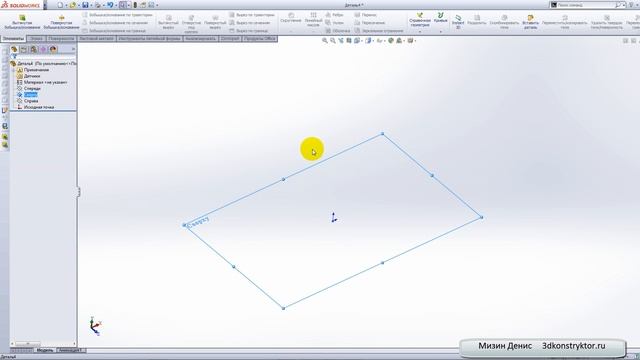Screen dimensions: 640x360
Task: Open the DisplayManager tab icon
Action: pyautogui.click(x=53, y=49)
